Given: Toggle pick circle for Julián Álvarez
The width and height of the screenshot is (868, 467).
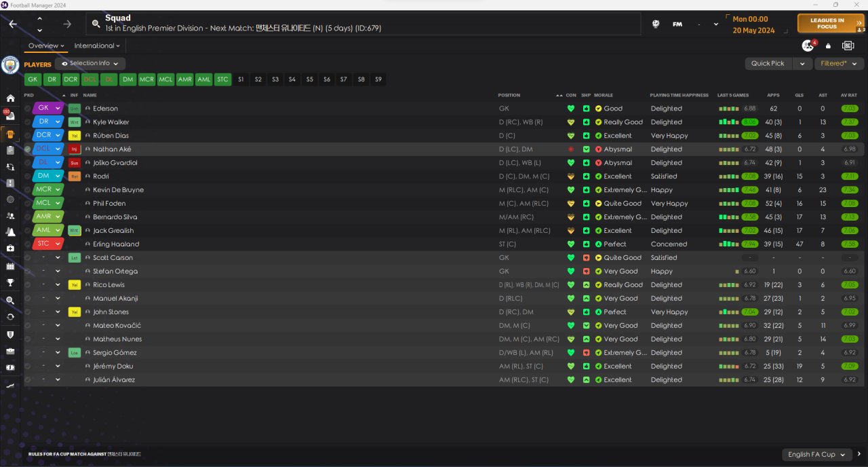Looking at the screenshot, I should point(28,380).
